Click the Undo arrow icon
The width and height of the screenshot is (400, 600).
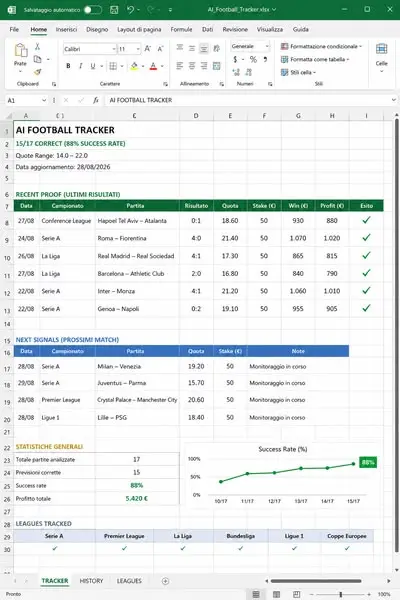pyautogui.click(x=131, y=10)
